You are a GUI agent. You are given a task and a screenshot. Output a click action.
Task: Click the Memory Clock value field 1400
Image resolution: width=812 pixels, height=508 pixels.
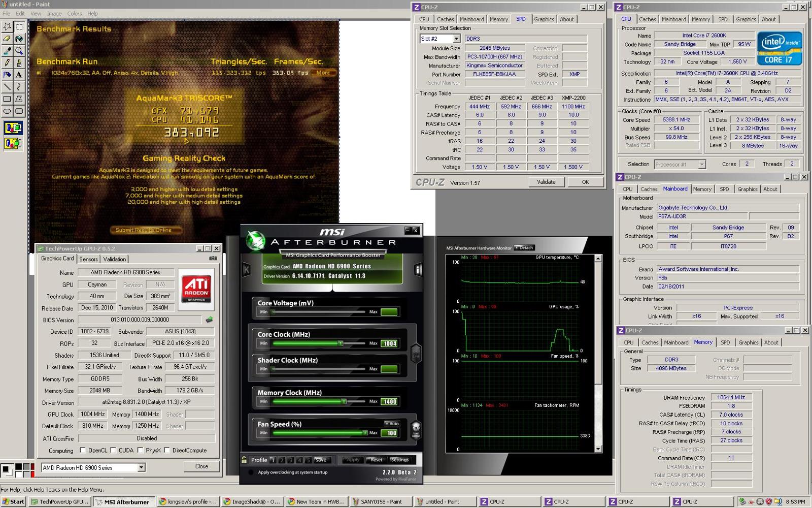[x=389, y=401]
